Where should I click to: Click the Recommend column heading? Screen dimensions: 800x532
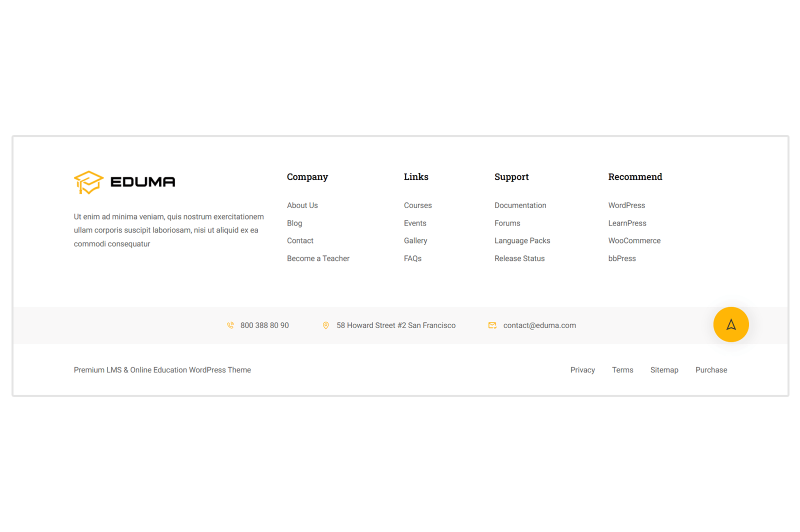[635, 177]
